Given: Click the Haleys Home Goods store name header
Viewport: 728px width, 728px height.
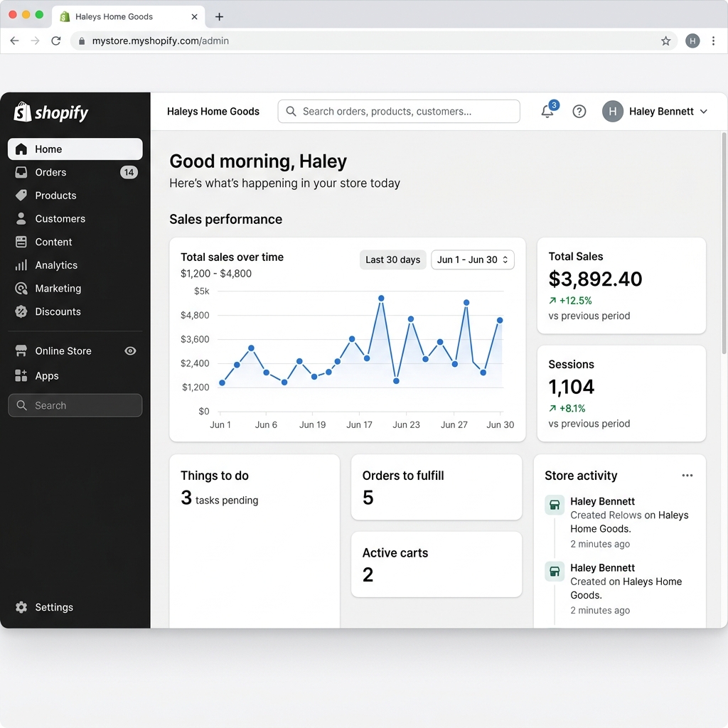Looking at the screenshot, I should [213, 112].
